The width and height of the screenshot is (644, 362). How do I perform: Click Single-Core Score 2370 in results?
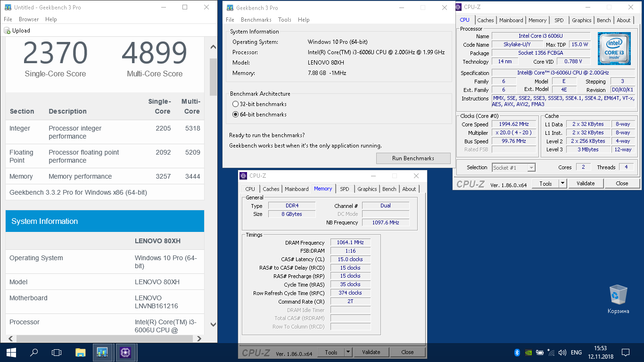[55, 53]
